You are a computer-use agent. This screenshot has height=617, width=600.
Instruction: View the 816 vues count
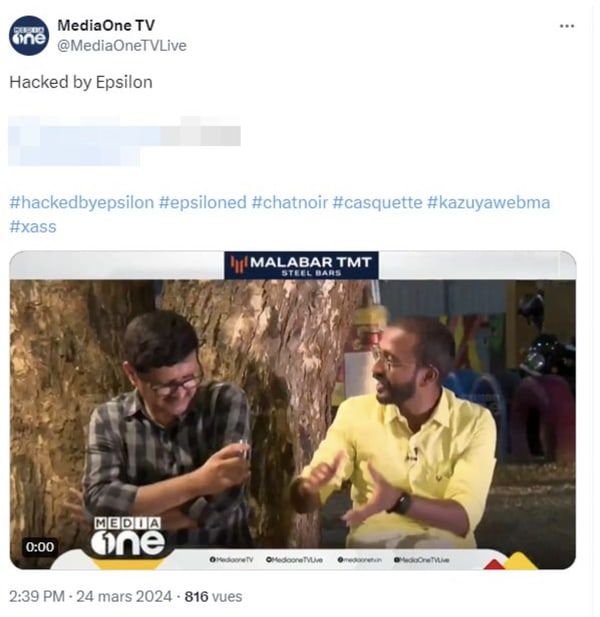(x=213, y=597)
